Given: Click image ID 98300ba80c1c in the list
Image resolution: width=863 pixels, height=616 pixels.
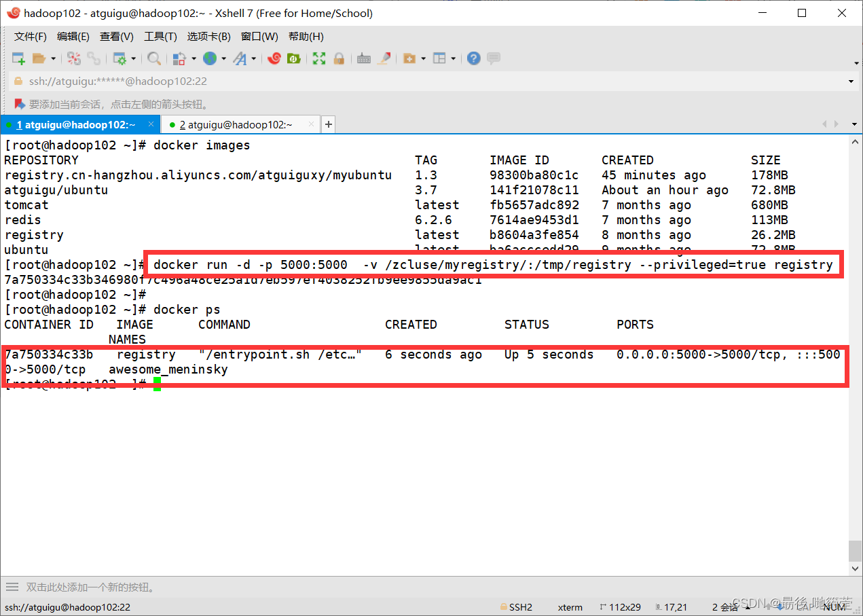Looking at the screenshot, I should [x=534, y=175].
